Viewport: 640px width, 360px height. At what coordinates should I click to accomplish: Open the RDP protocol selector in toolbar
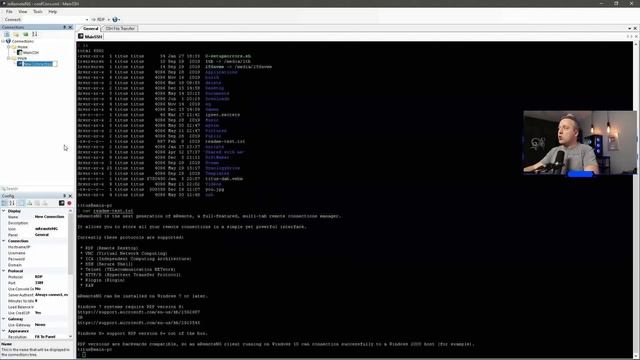(x=101, y=20)
